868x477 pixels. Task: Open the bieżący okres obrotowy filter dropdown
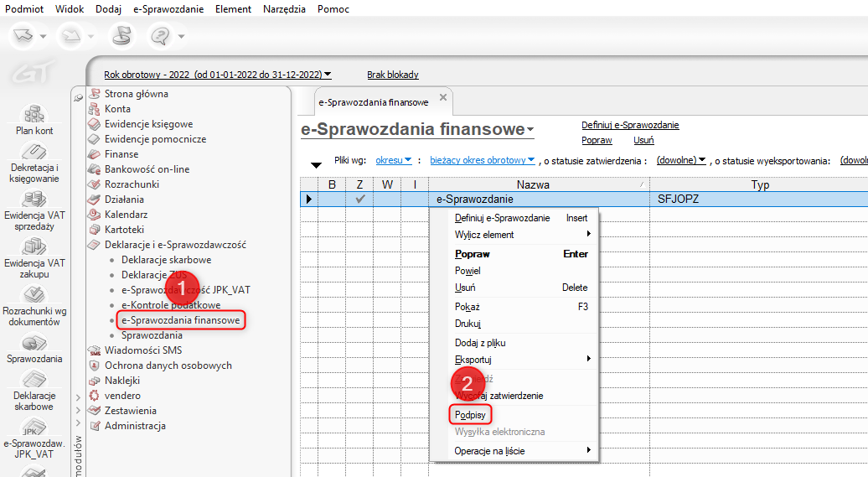point(483,160)
